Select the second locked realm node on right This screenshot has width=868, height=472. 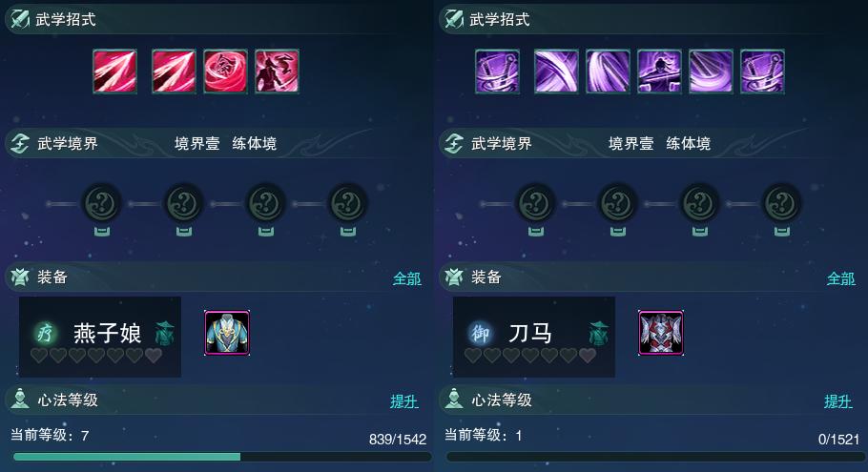click(x=618, y=204)
